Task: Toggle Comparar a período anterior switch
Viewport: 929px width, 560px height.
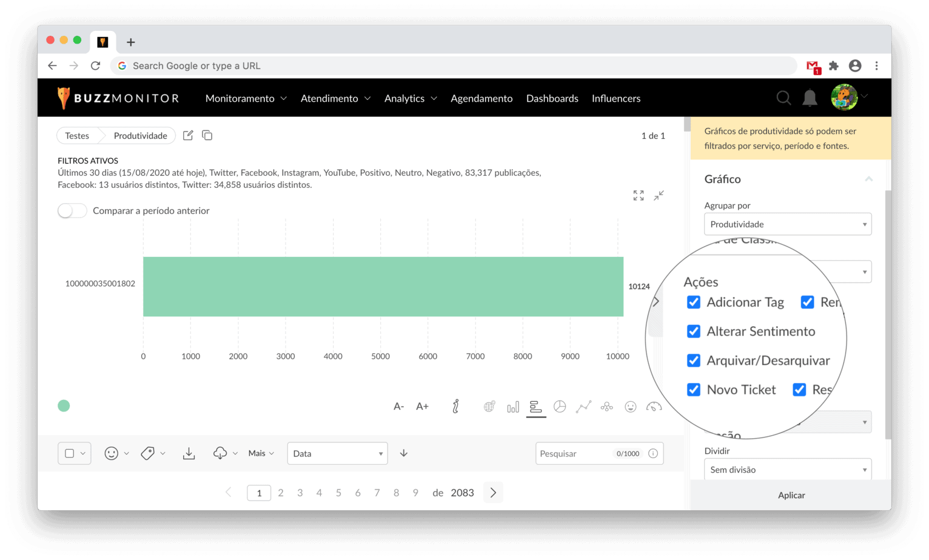Action: [x=72, y=211]
